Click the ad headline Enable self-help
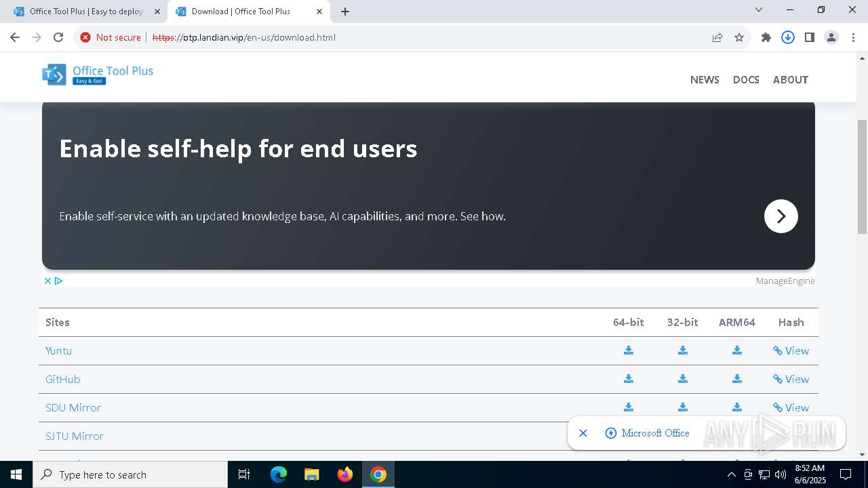This screenshot has height=488, width=868. point(238,148)
